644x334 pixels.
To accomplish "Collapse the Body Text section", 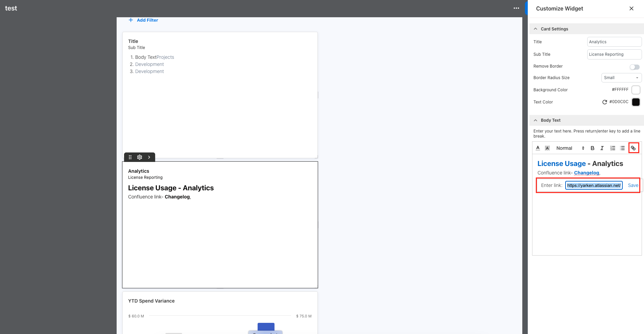I will tap(535, 120).
